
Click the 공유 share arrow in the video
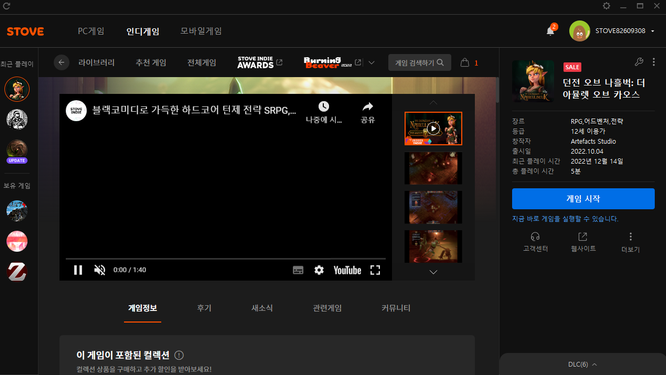coord(368,107)
